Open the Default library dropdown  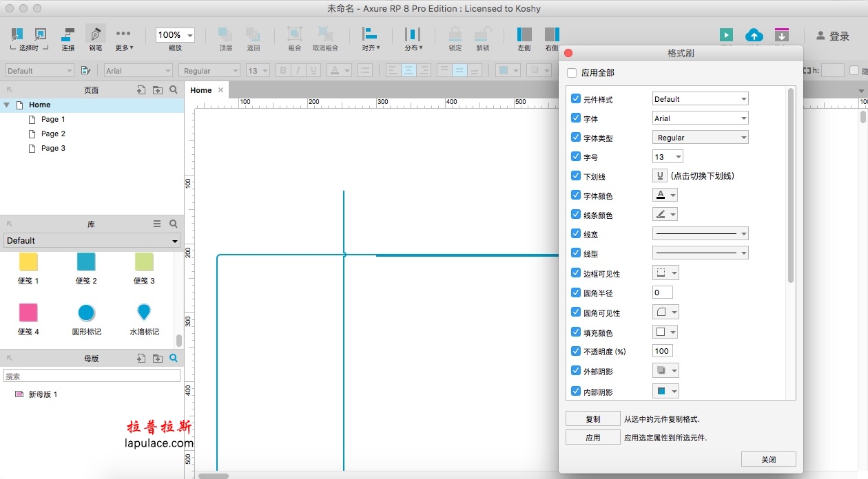pyautogui.click(x=92, y=241)
